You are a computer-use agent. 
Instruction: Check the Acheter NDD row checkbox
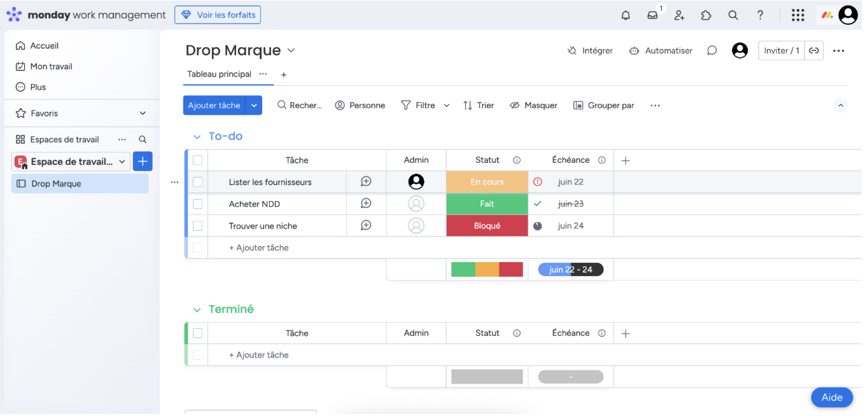click(198, 204)
